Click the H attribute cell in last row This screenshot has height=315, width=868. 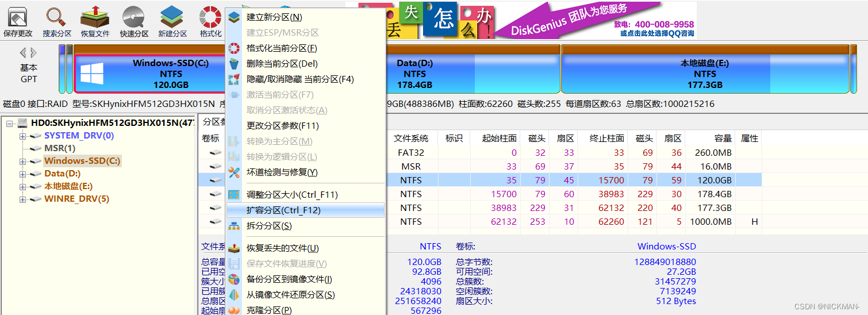pos(754,222)
